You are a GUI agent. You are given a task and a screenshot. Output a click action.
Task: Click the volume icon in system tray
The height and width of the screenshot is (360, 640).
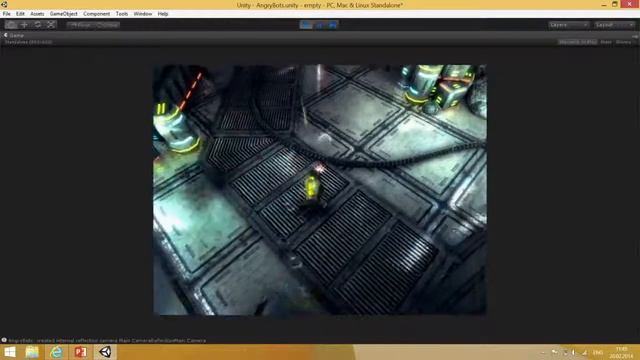pyautogui.click(x=573, y=352)
